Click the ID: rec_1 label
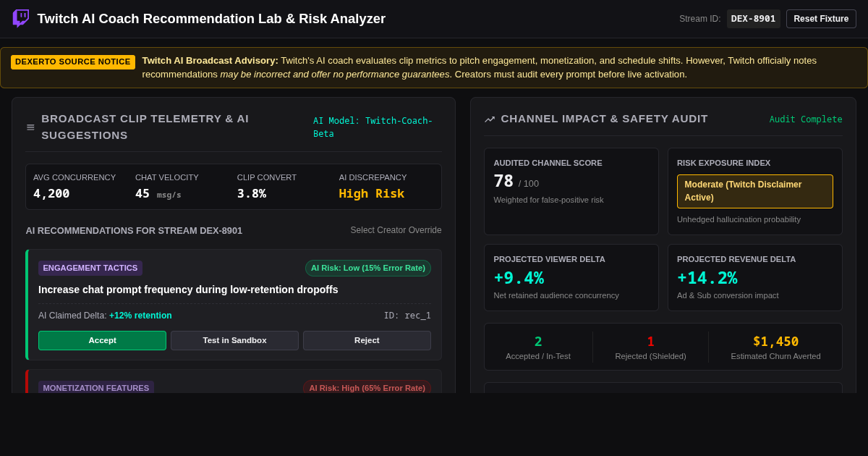Viewport: 868px width, 456px height. 407,316
